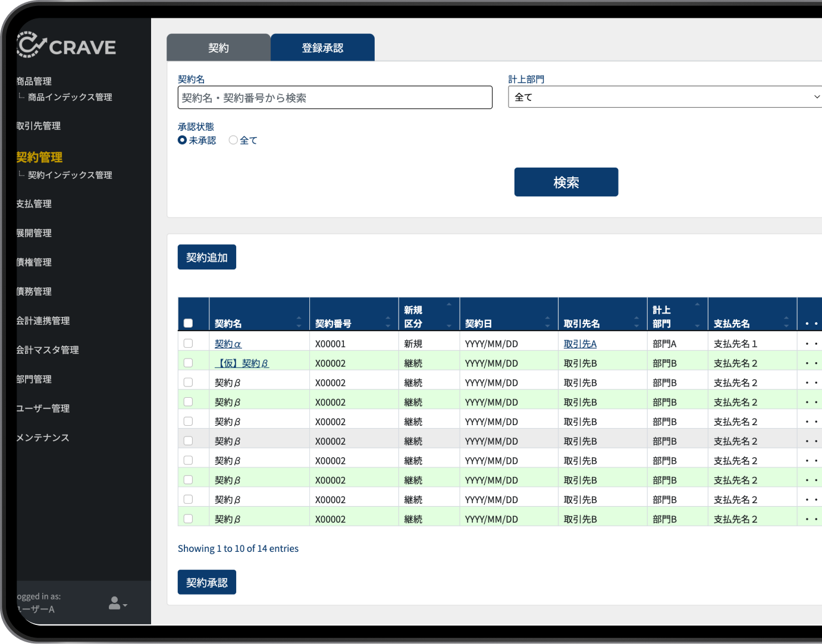Navigate to 取引先管理
This screenshot has width=822, height=644.
pyautogui.click(x=39, y=125)
